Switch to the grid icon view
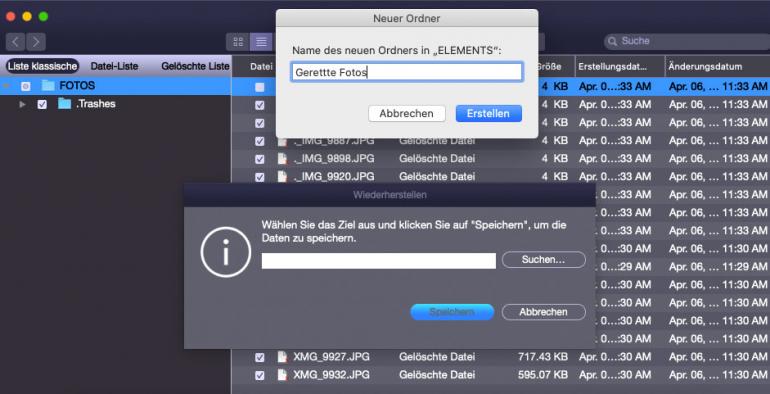The image size is (770, 394). coord(238,42)
